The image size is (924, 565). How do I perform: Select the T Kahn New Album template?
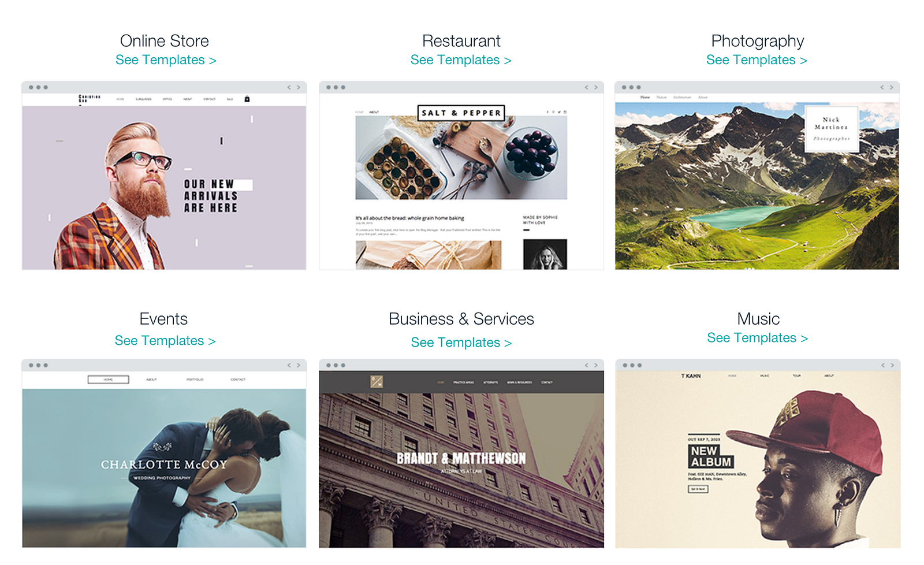click(758, 454)
